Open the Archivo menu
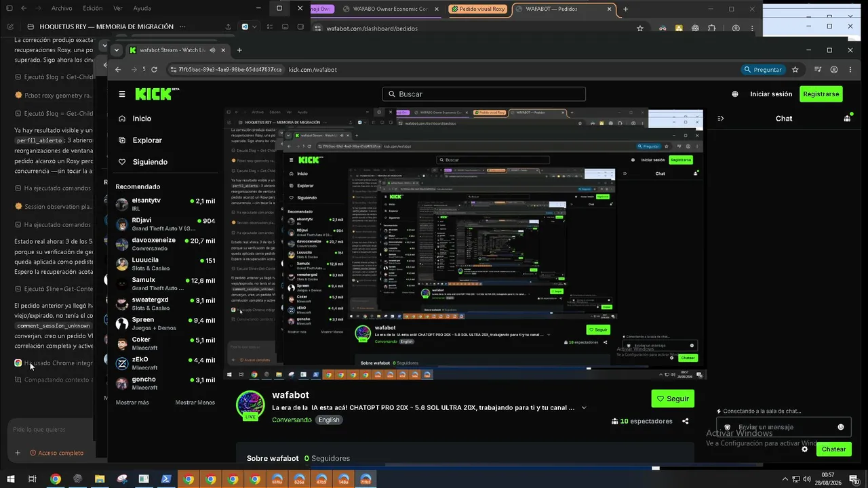Screen dimensions: 868x488 coord(62,8)
